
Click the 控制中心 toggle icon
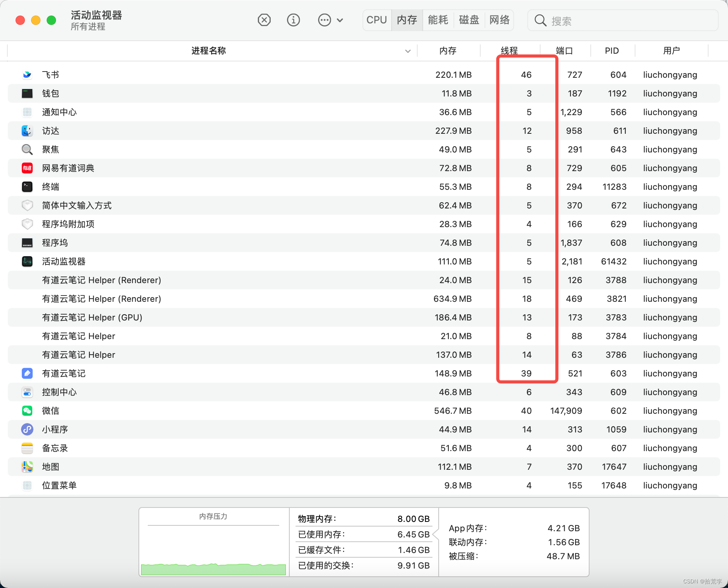(27, 392)
